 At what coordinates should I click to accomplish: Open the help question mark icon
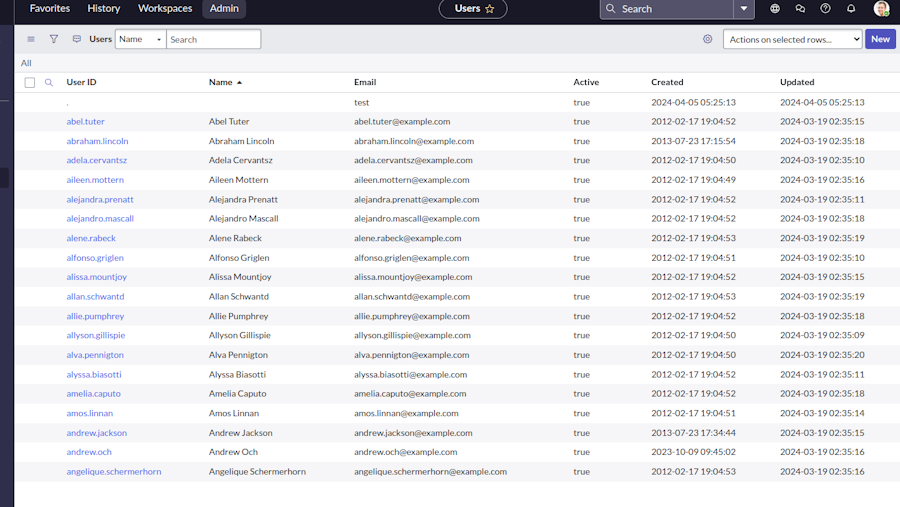pyautogui.click(x=825, y=9)
